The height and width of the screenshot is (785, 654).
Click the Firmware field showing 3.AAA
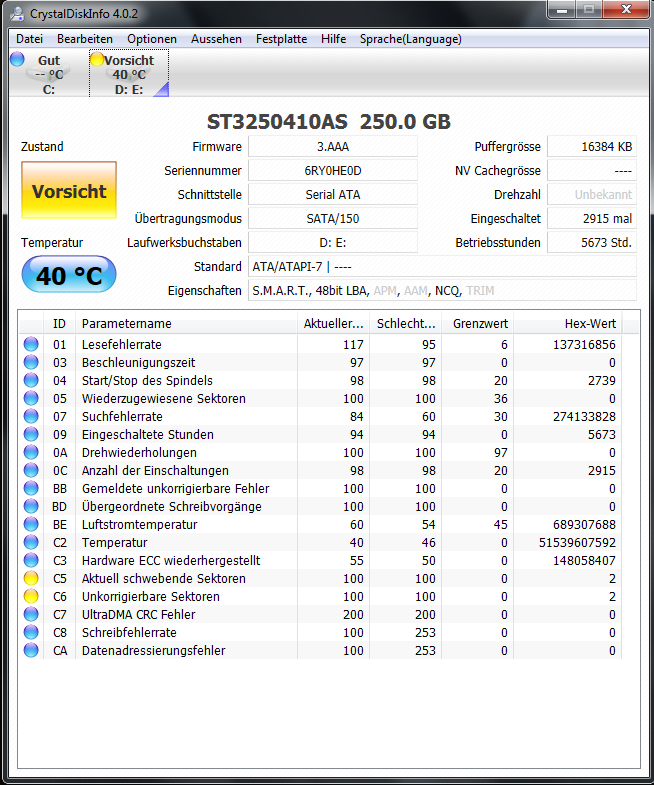(333, 147)
